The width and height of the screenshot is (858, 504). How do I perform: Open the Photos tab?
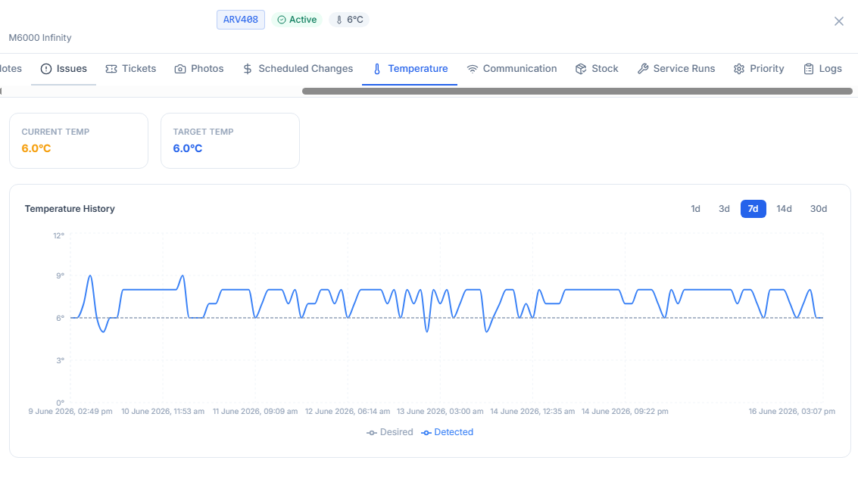click(x=199, y=69)
